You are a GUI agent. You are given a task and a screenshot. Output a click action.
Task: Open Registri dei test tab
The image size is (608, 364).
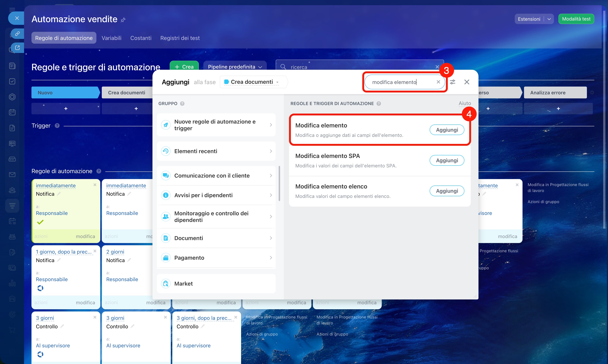tap(180, 38)
